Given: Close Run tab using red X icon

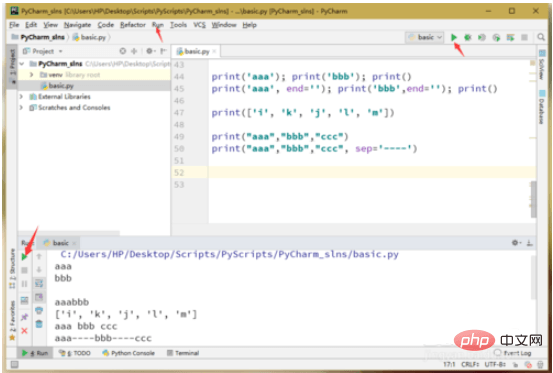Looking at the screenshot, I should click(x=24, y=331).
